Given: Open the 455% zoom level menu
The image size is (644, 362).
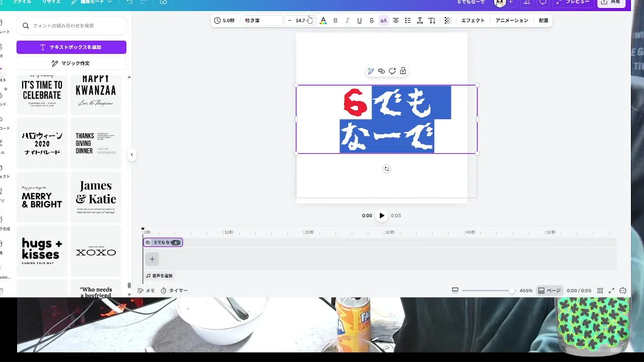Looking at the screenshot, I should click(x=526, y=291).
